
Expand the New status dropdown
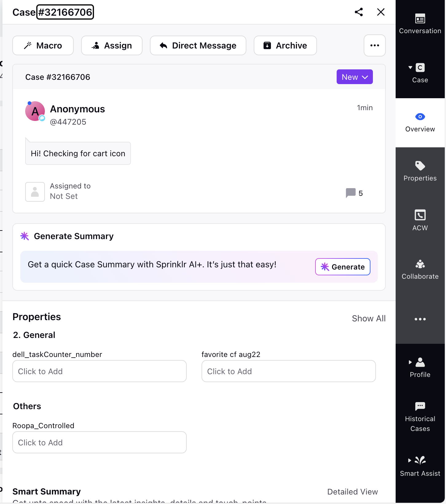[354, 77]
